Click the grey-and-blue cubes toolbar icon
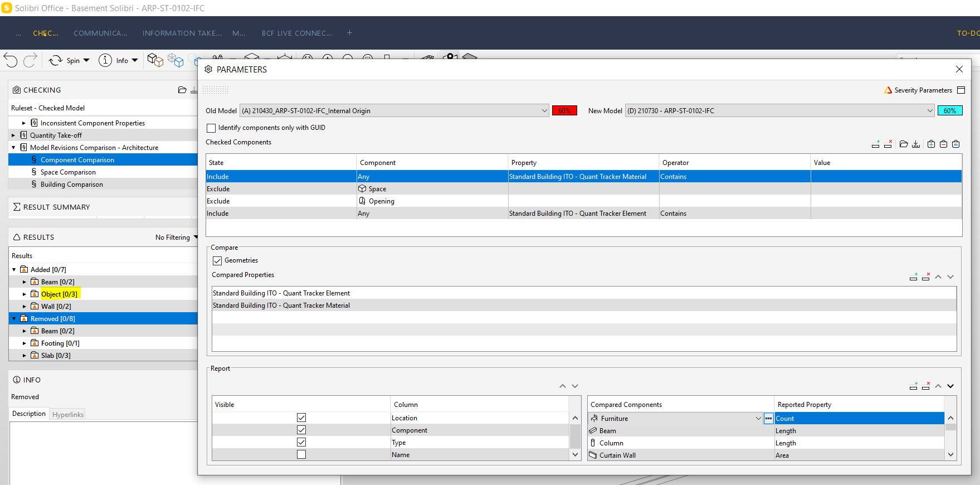Image resolution: width=980 pixels, height=485 pixels. (175, 60)
